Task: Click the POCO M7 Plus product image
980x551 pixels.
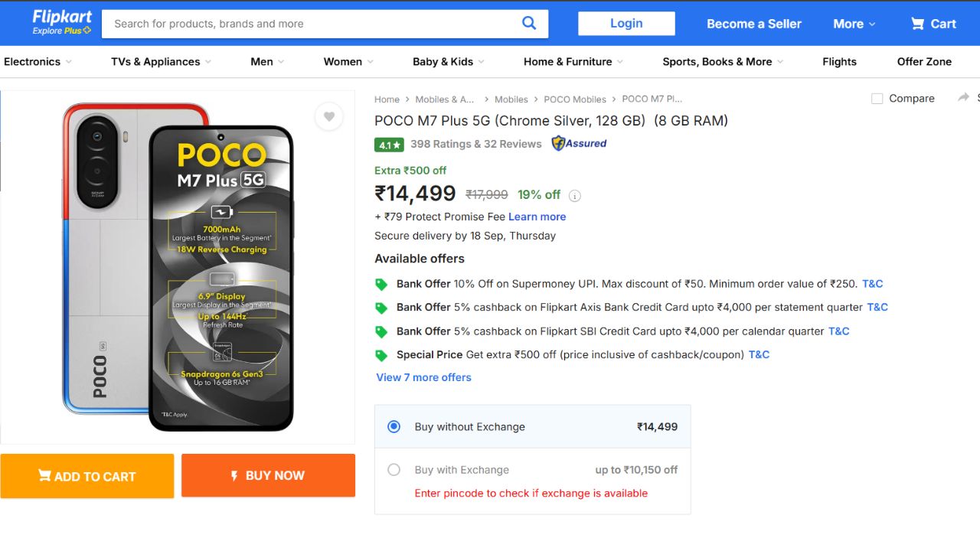Action: [x=178, y=266]
